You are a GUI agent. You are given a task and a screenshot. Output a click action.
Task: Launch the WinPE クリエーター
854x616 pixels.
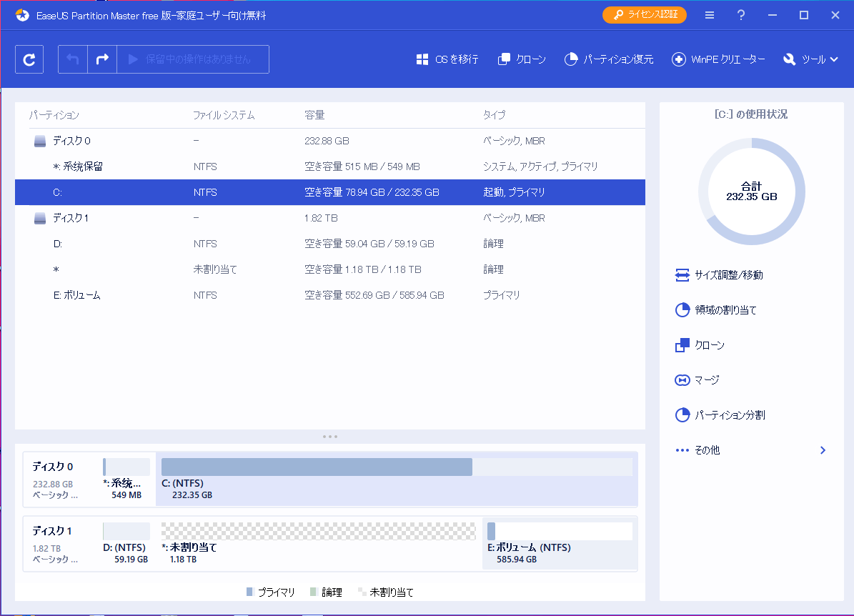[x=718, y=59]
